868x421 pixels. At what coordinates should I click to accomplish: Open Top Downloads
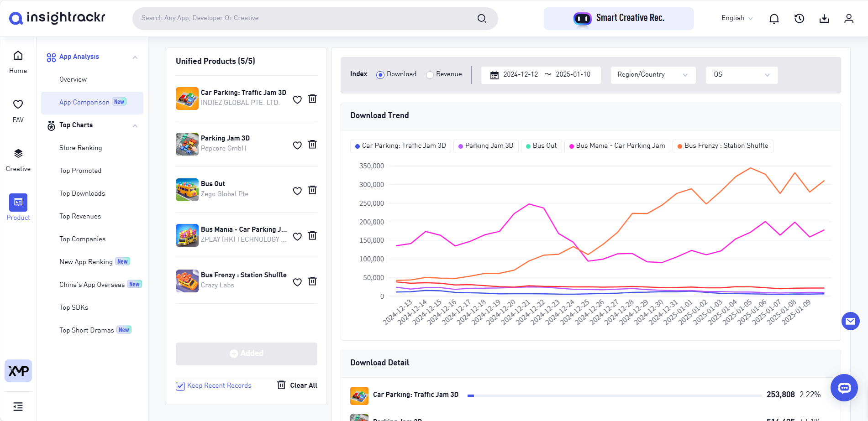[x=82, y=193]
